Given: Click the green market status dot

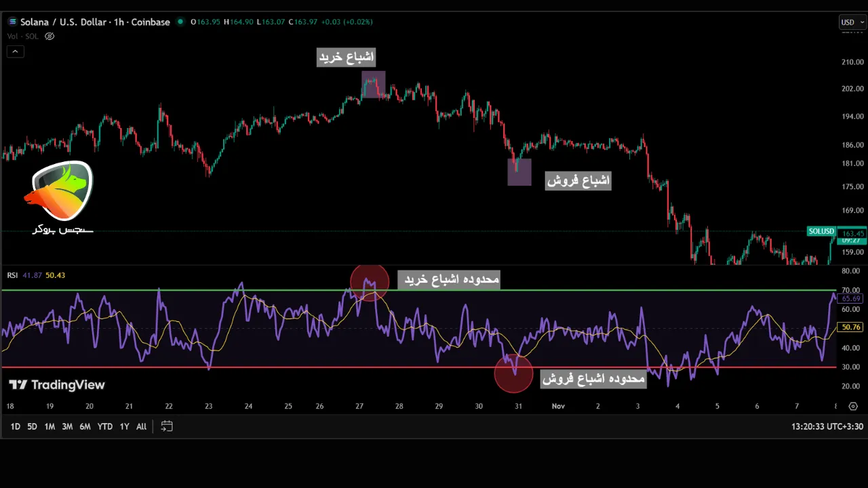Looking at the screenshot, I should click(x=180, y=22).
